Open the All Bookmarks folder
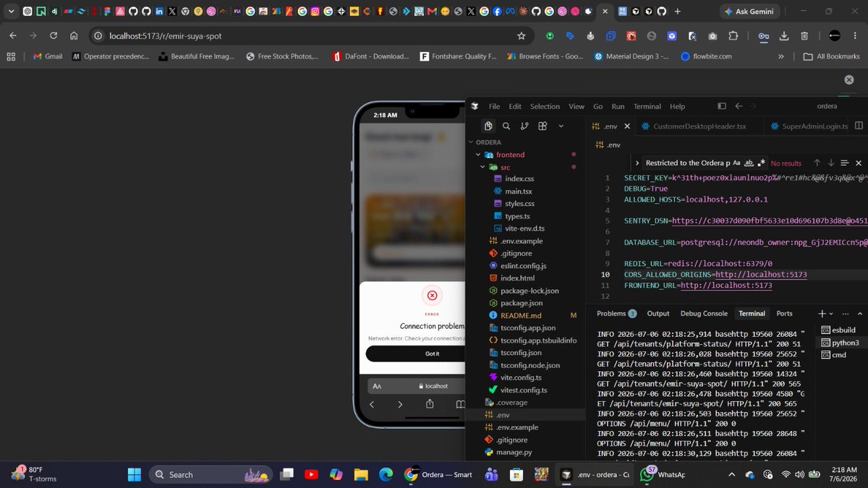This screenshot has width=868, height=488. pos(830,56)
